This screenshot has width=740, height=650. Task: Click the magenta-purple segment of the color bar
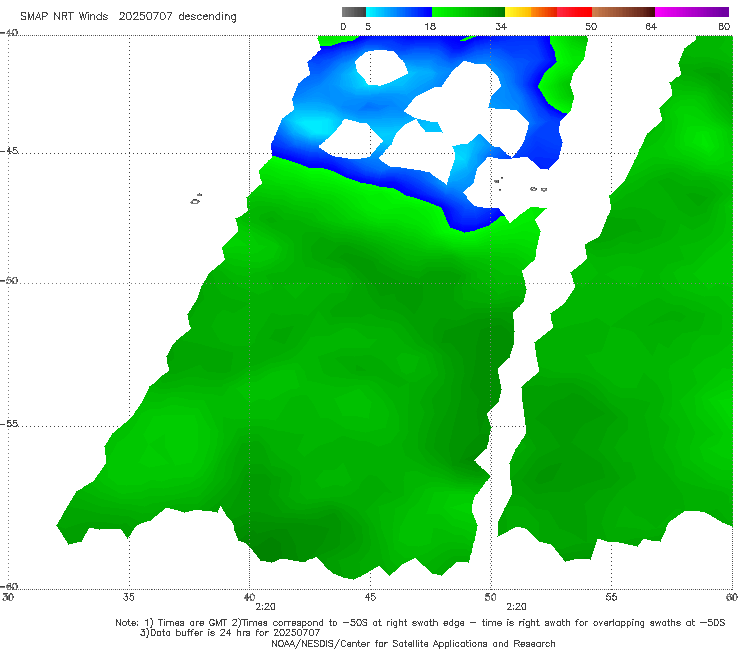coord(692,12)
